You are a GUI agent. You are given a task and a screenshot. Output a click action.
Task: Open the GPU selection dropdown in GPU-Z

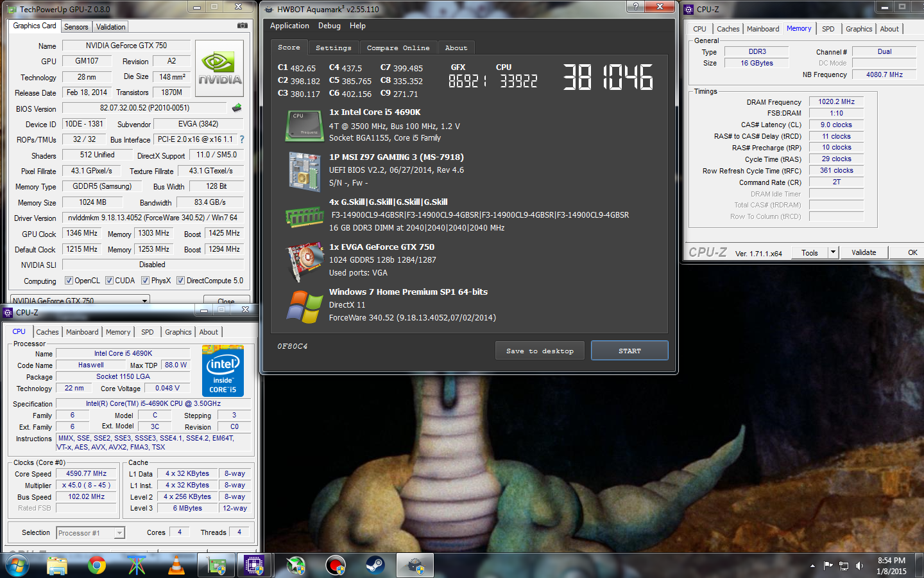point(80,300)
